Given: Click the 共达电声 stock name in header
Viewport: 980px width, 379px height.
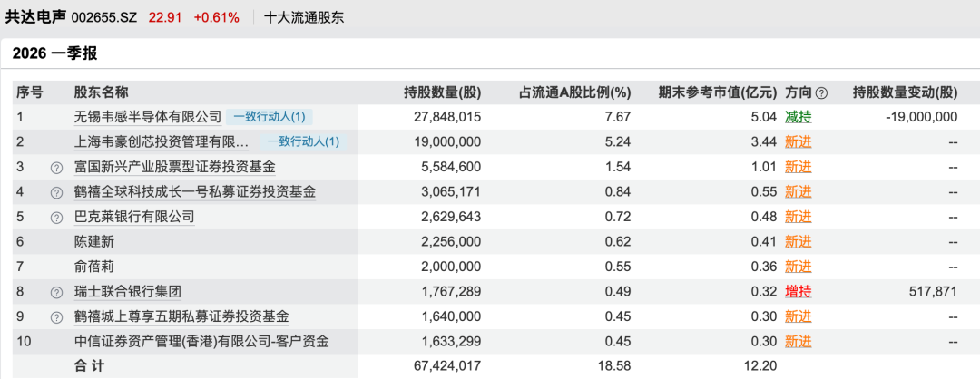Looking at the screenshot, I should tap(34, 17).
